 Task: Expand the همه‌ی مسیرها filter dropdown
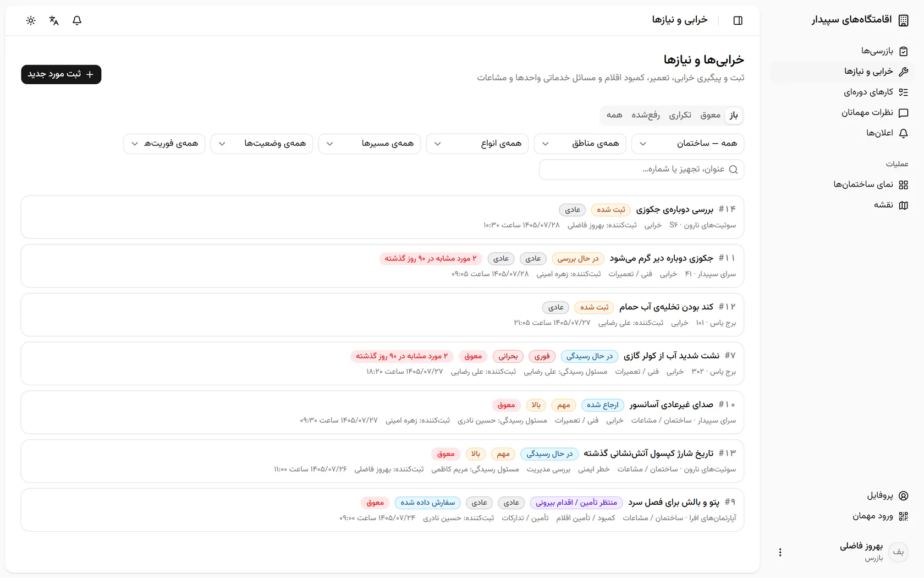[x=370, y=144]
